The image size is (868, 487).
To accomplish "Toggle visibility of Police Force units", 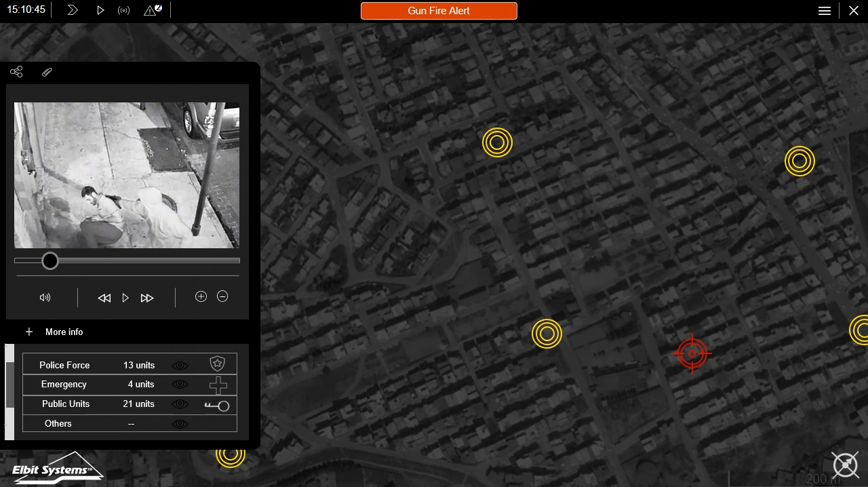I will tap(180, 365).
